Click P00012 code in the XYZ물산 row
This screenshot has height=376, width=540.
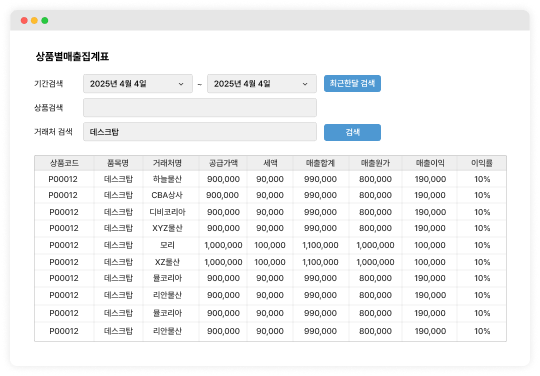tap(64, 228)
